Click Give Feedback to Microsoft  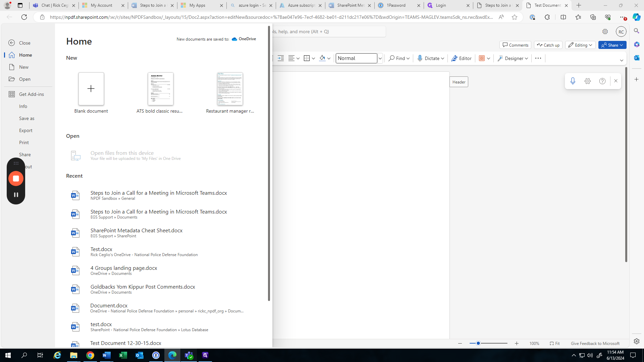click(595, 343)
